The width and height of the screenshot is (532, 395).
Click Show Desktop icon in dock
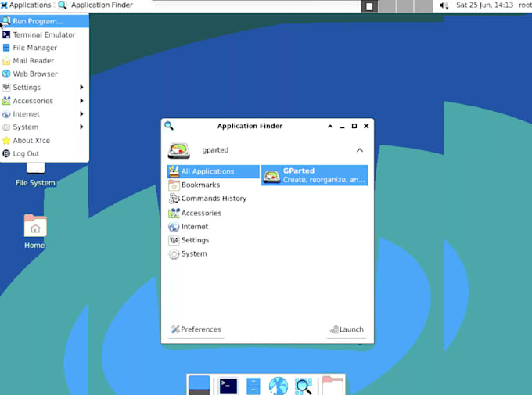click(x=199, y=386)
